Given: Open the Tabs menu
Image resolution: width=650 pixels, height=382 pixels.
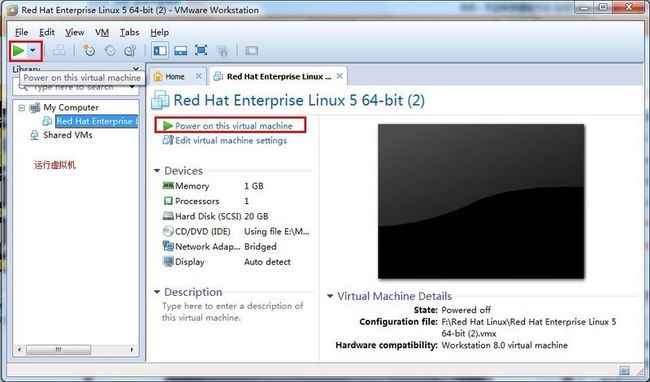Looking at the screenshot, I should [x=129, y=32].
